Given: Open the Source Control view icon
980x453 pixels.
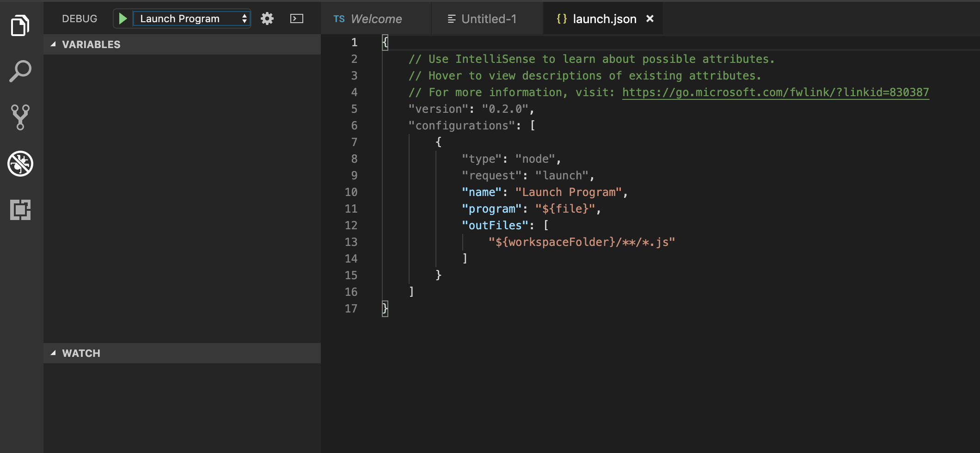Looking at the screenshot, I should [20, 117].
